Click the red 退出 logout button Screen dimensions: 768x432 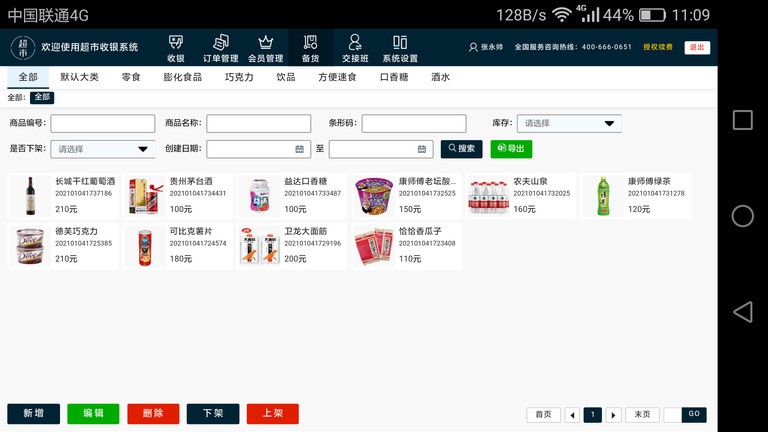[x=697, y=47]
